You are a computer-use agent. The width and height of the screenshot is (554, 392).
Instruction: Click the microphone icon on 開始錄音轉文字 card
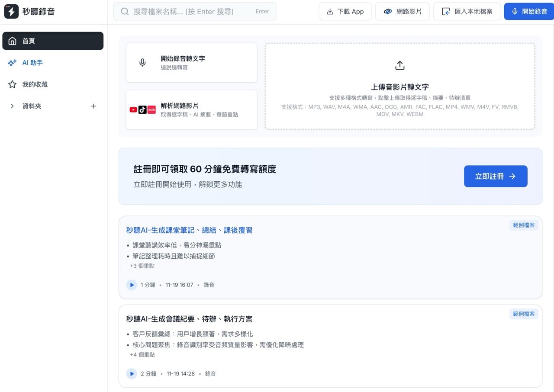142,62
